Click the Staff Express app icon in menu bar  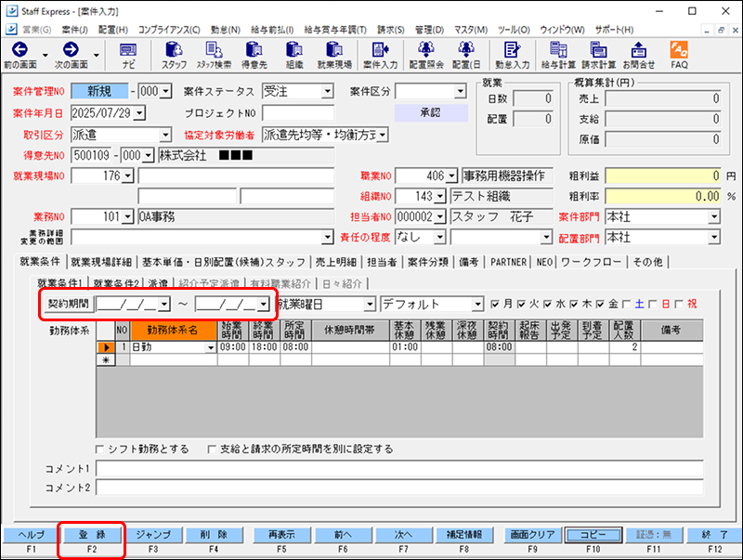tap(11, 30)
